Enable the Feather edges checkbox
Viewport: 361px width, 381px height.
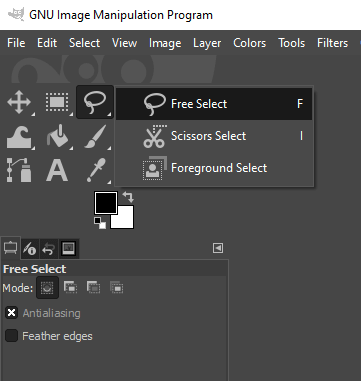[12, 336]
